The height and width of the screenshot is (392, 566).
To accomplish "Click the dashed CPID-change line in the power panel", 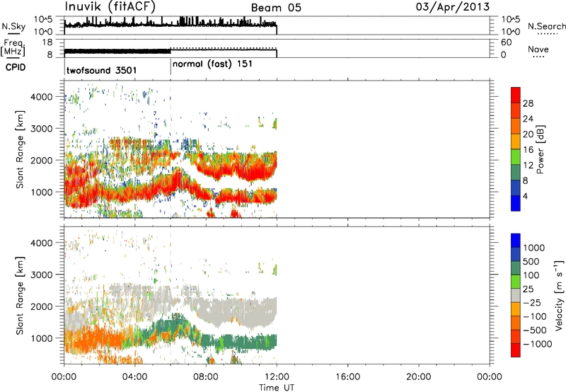I will coord(171,149).
